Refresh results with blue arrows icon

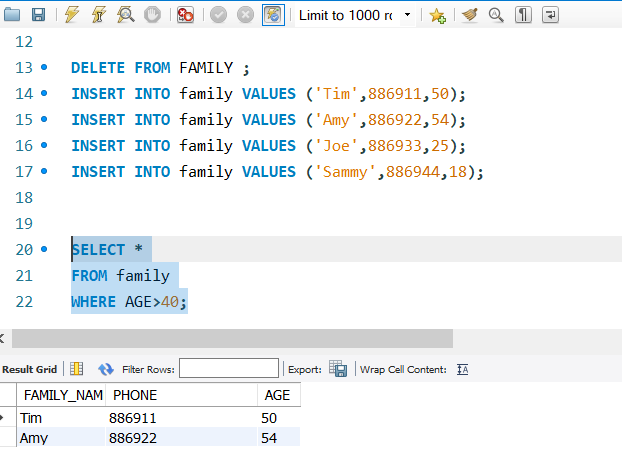click(106, 369)
